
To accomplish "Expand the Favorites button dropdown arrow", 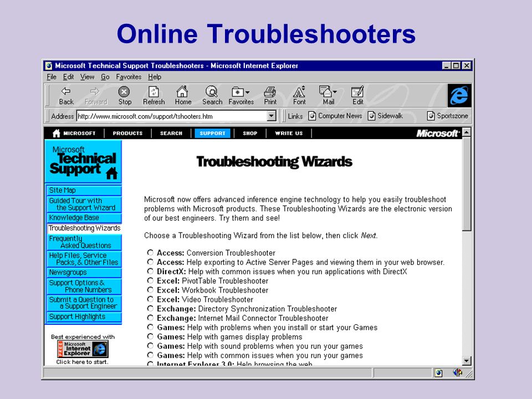I will [248, 92].
